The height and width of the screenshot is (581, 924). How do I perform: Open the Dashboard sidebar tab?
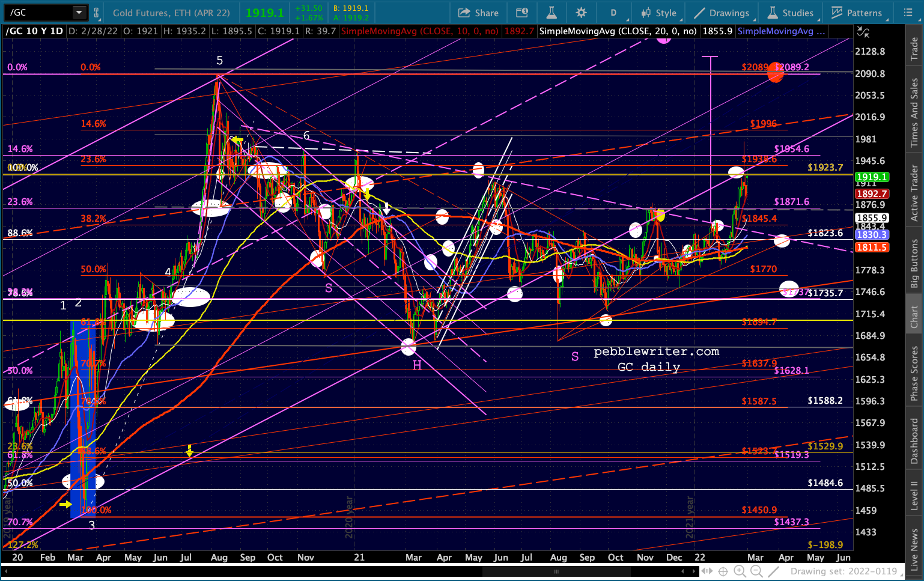point(914,442)
